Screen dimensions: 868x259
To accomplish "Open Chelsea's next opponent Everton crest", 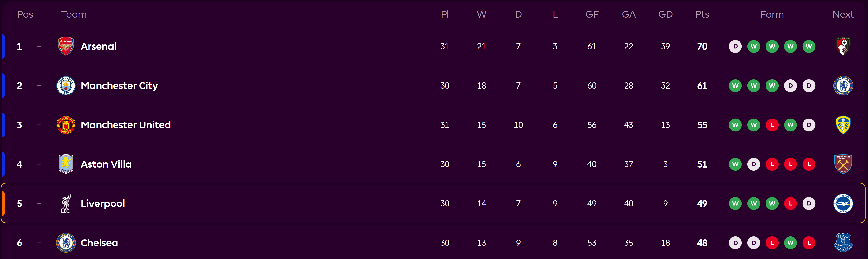I will tap(843, 243).
